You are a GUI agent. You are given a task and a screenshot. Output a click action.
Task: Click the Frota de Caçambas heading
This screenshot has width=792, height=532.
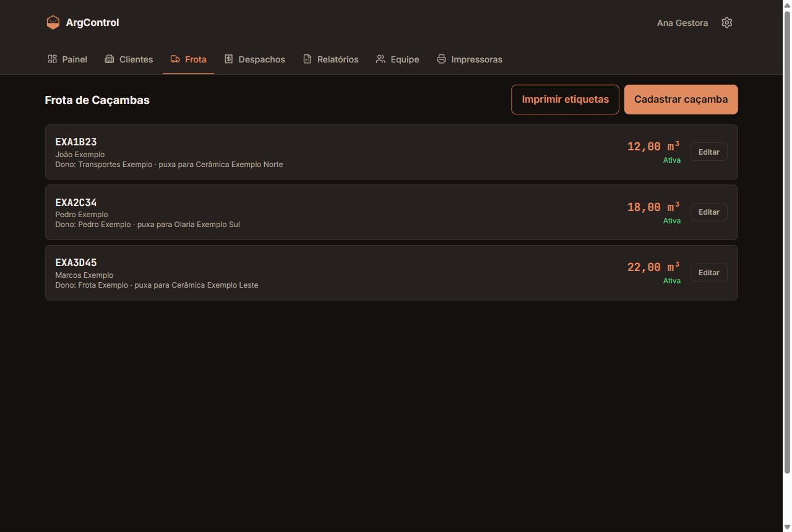[x=97, y=100]
